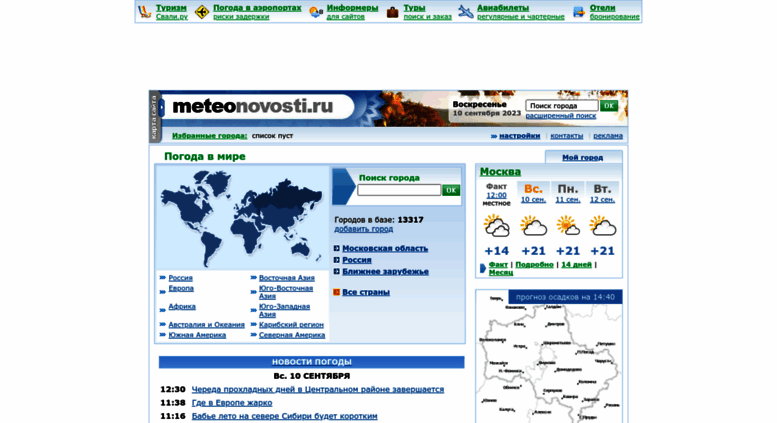This screenshot has width=777, height=423.
Task: Open the контакты link
Action: click(566, 136)
